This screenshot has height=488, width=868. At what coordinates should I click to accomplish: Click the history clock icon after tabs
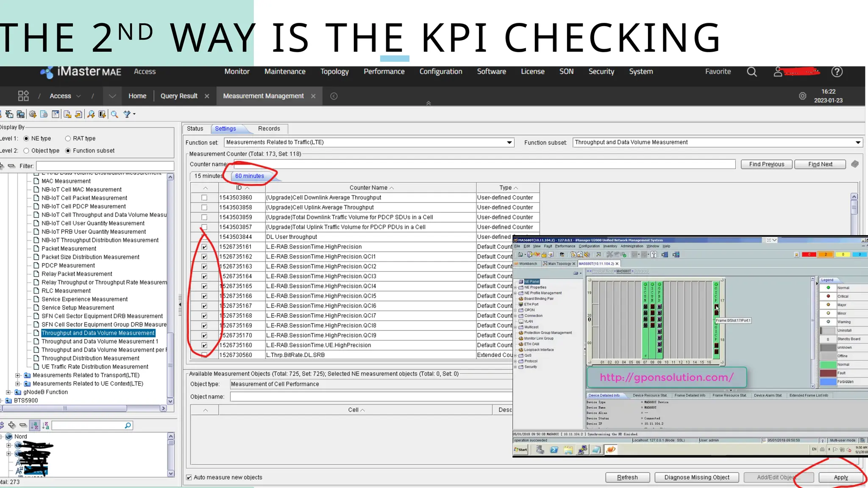(x=334, y=96)
